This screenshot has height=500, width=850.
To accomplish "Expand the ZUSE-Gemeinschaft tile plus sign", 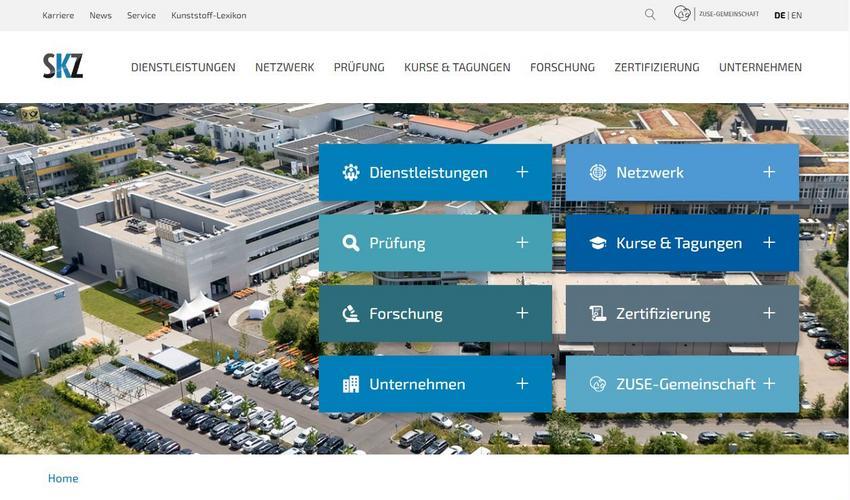I will click(769, 383).
